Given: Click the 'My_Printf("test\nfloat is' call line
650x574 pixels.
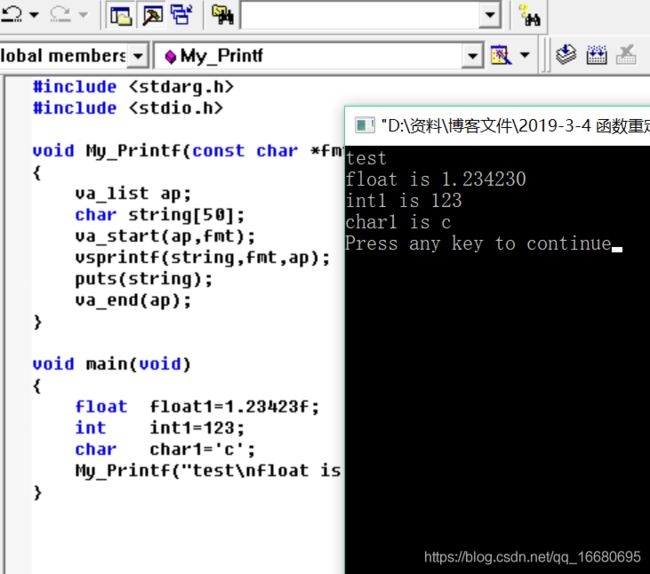Looking at the screenshot, I should 208,471.
